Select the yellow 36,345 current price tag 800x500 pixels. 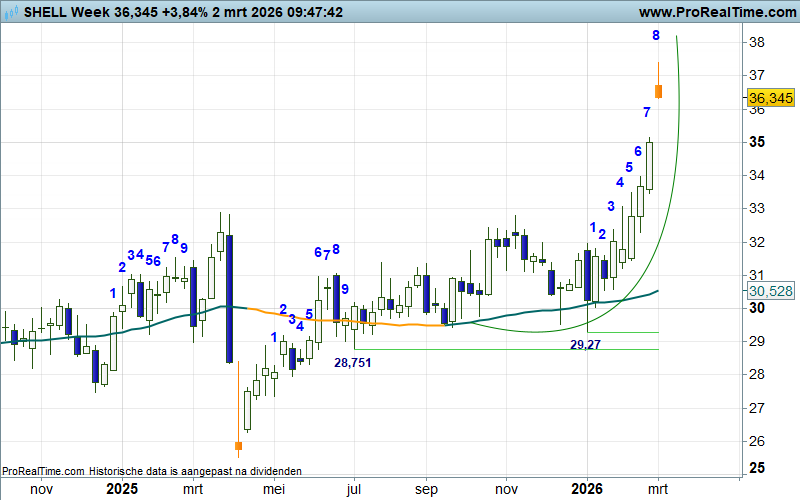coord(770,98)
